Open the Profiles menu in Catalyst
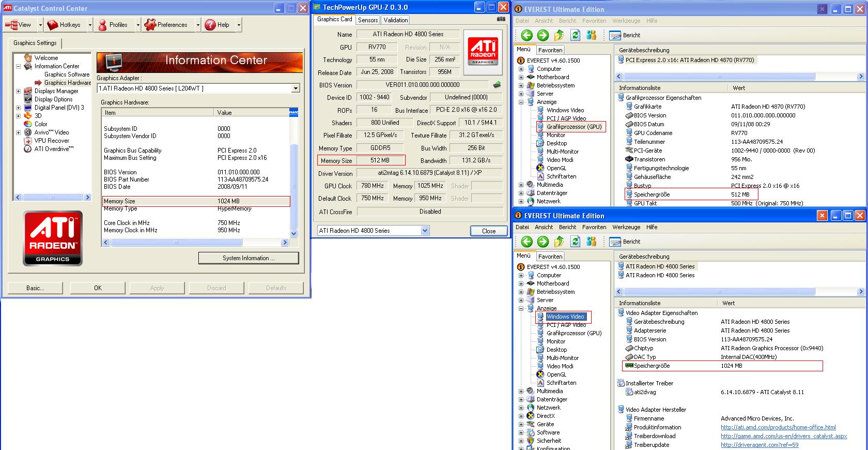The height and width of the screenshot is (450, 868). point(113,25)
